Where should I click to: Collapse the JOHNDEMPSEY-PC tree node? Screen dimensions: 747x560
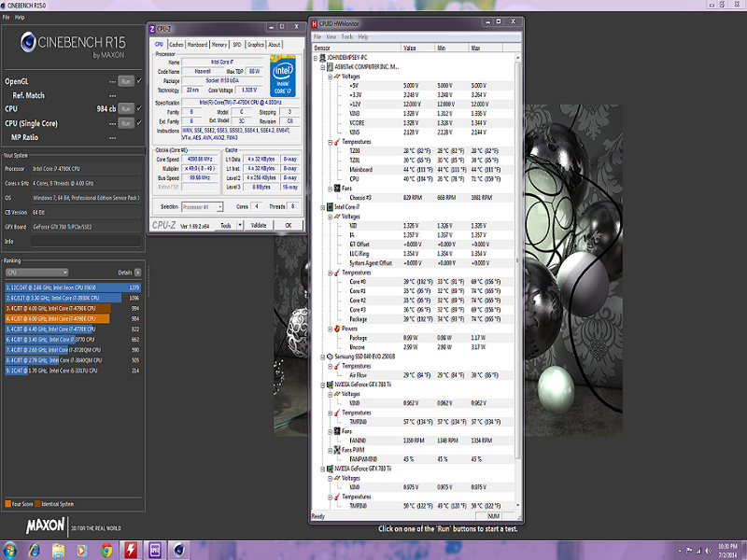tap(316, 58)
